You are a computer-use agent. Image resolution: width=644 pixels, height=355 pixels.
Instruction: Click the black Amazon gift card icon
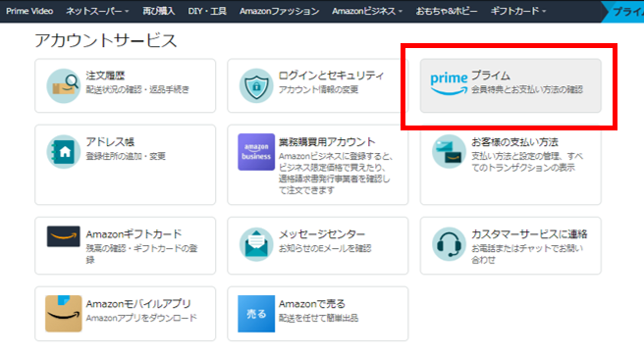pos(63,236)
